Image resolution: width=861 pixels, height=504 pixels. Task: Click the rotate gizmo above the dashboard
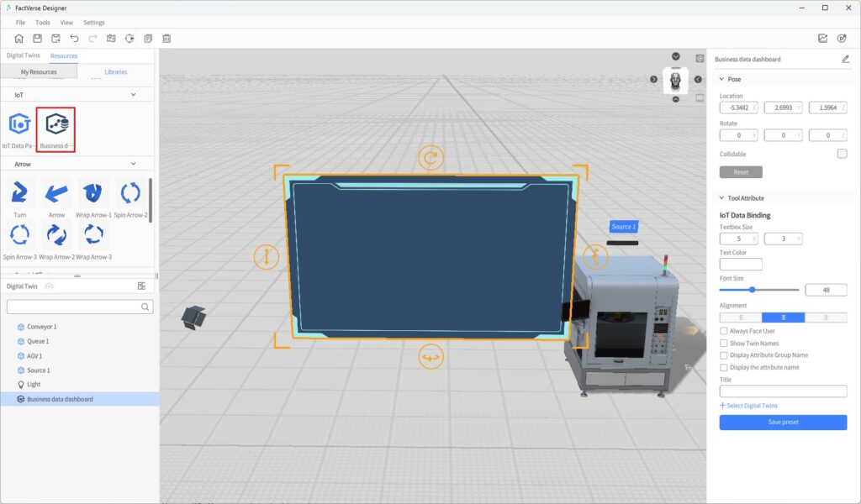point(430,158)
